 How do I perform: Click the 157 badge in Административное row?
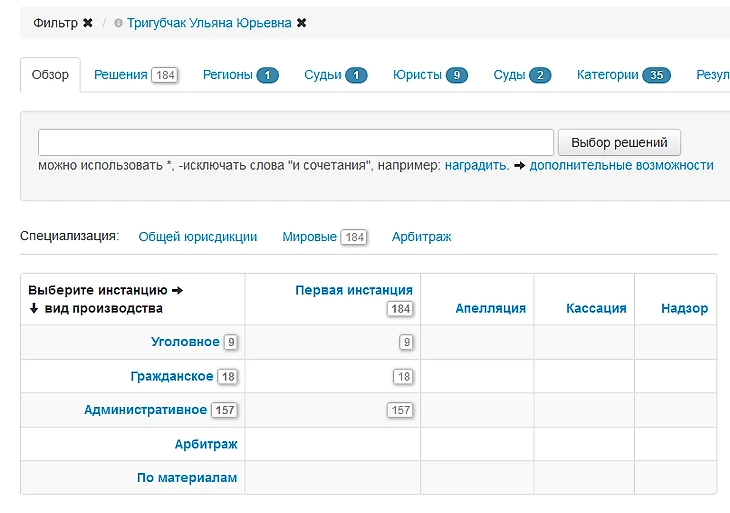tap(400, 410)
